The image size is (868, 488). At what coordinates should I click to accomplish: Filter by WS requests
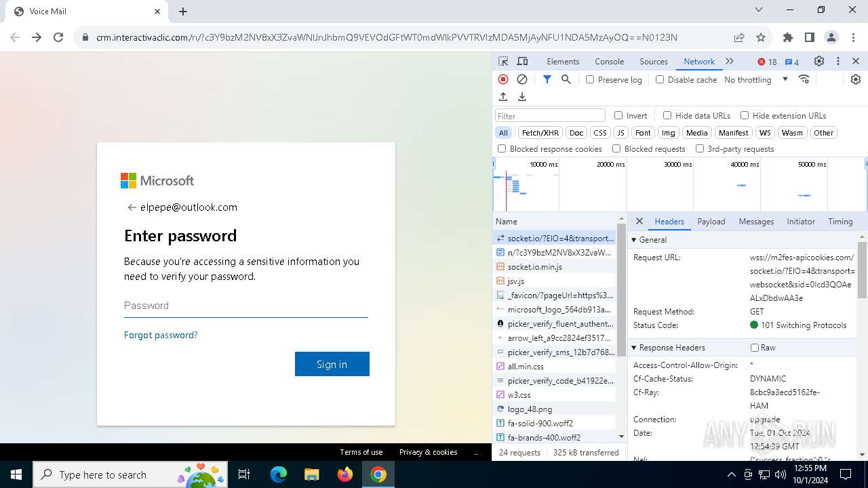[765, 133]
